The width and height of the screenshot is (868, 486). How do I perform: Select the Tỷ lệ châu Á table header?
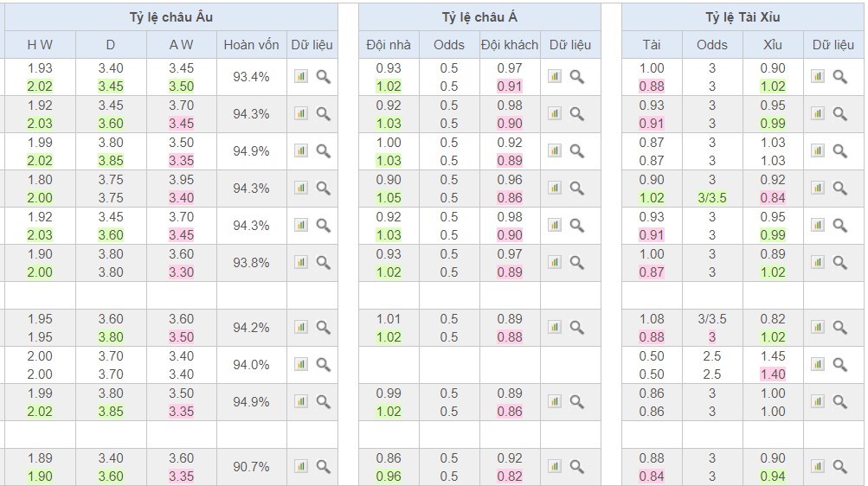point(479,17)
